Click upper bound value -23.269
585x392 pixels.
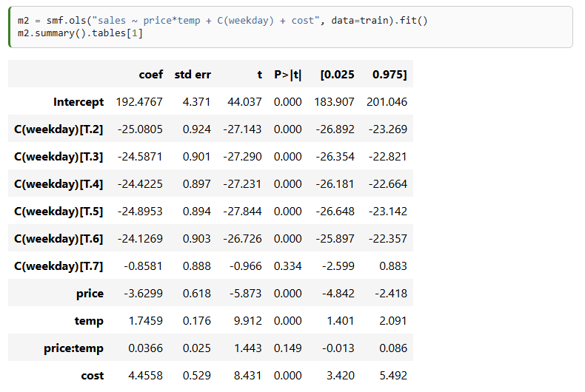coord(388,129)
